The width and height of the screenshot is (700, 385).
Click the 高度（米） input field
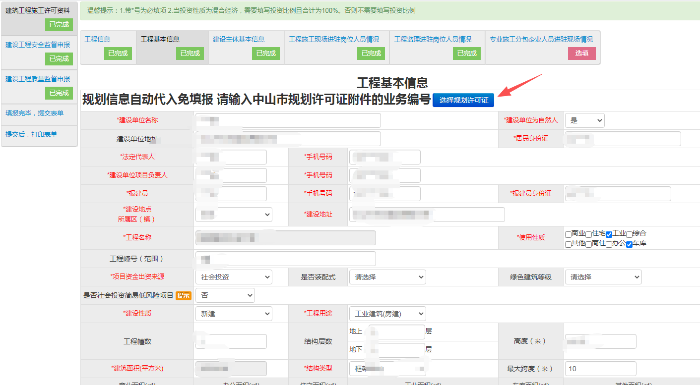tap(600, 341)
